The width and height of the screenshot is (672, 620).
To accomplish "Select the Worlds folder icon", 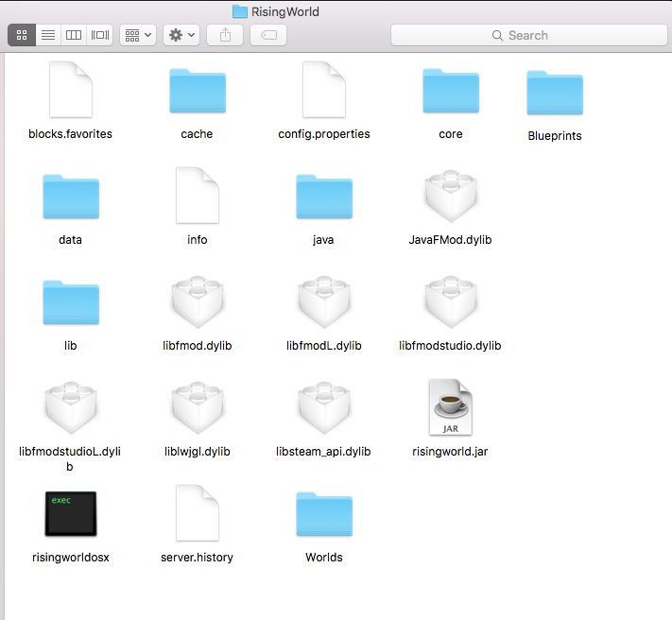I will 324,514.
